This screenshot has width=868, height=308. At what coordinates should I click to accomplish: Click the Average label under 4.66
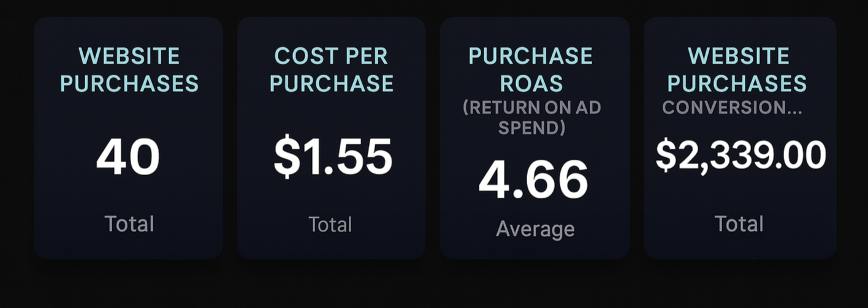pyautogui.click(x=535, y=229)
